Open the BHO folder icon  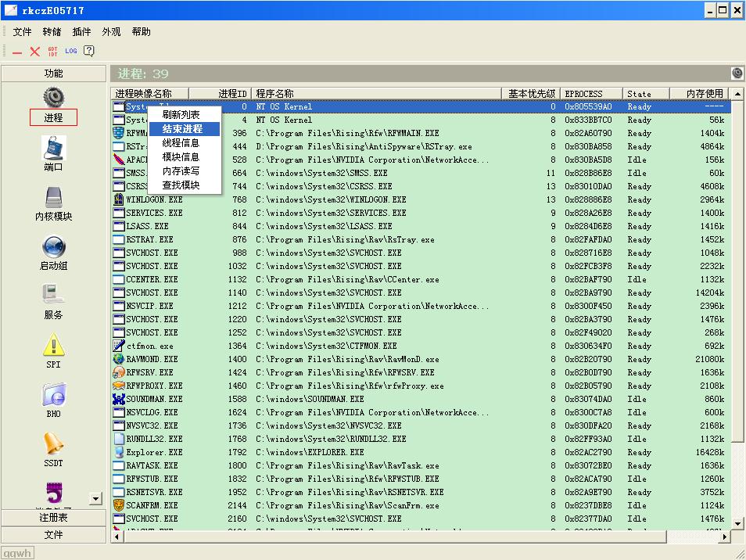pos(54,394)
